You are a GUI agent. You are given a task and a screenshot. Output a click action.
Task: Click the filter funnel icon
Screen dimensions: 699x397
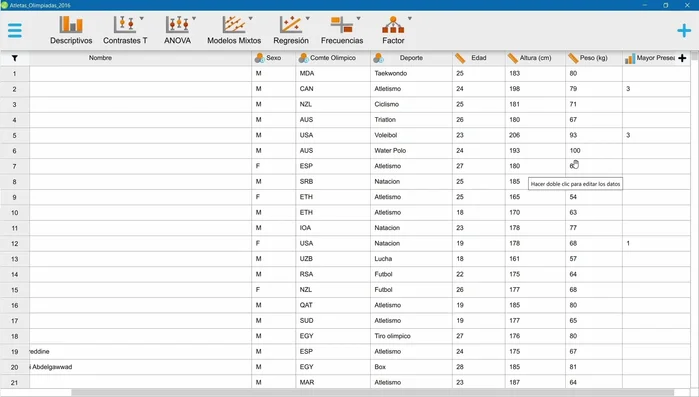click(x=15, y=58)
